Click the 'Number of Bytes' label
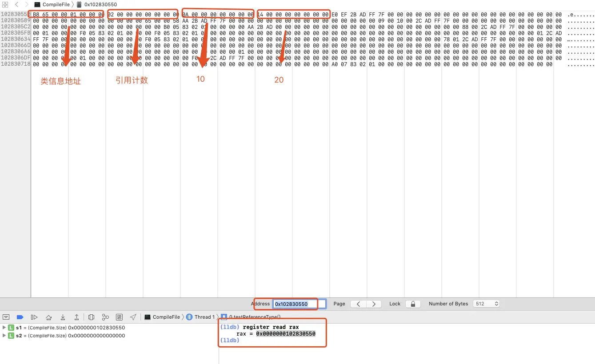595x364 pixels. pyautogui.click(x=448, y=304)
